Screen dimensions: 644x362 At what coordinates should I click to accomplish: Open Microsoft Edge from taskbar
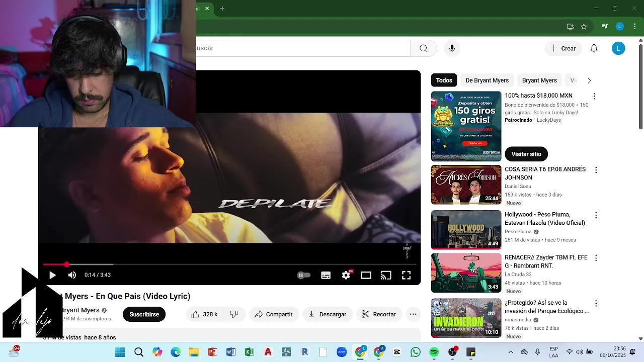(x=176, y=352)
